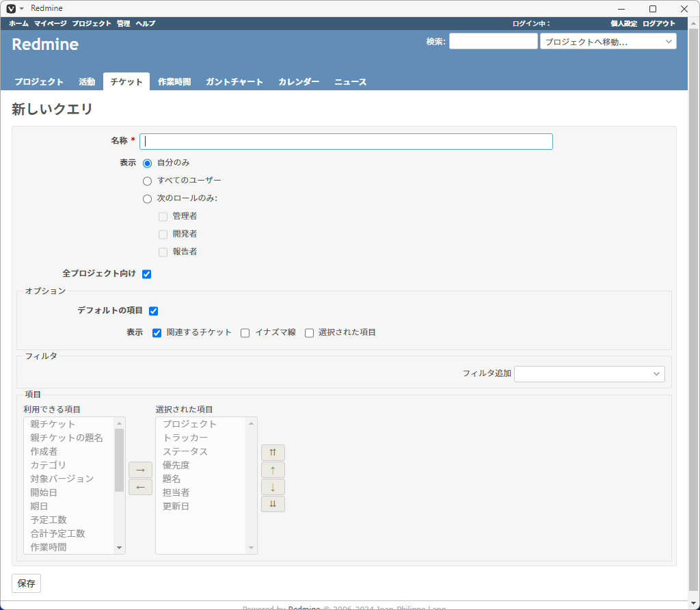Open マイページ from top menu
The height and width of the screenshot is (610, 700).
[51, 24]
